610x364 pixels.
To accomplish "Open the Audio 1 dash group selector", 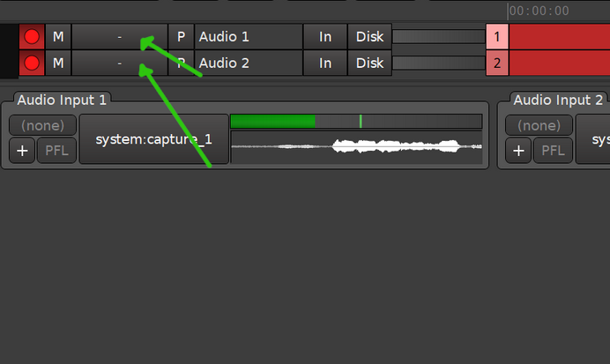I will (119, 37).
